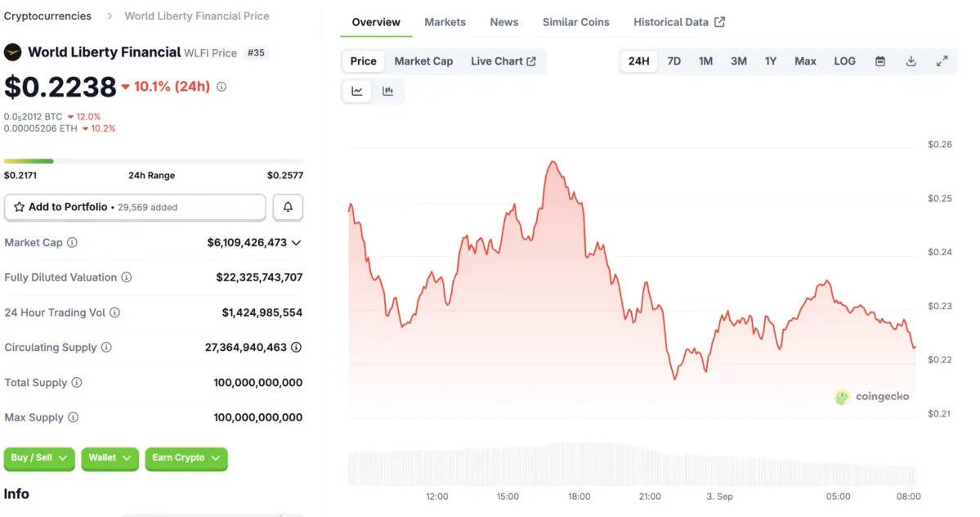Viewport: 980px width, 517px height.
Task: Click the 24h Range progress bar
Action: 153,161
